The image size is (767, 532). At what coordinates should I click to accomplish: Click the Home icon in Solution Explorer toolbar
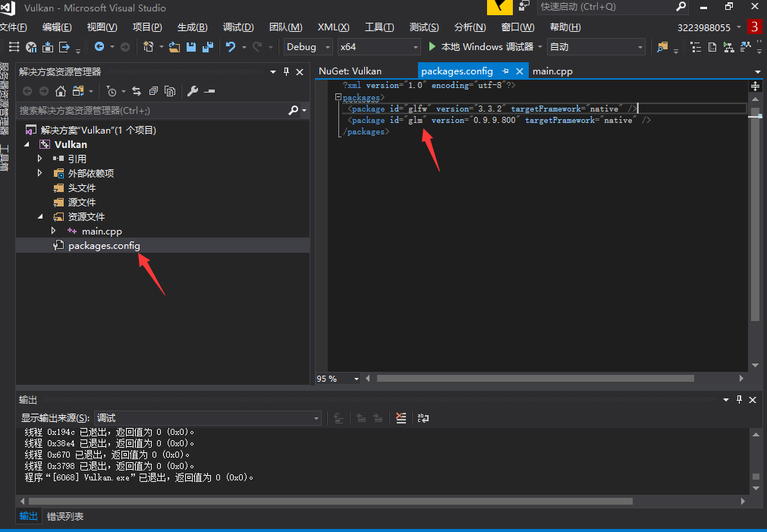pyautogui.click(x=61, y=91)
